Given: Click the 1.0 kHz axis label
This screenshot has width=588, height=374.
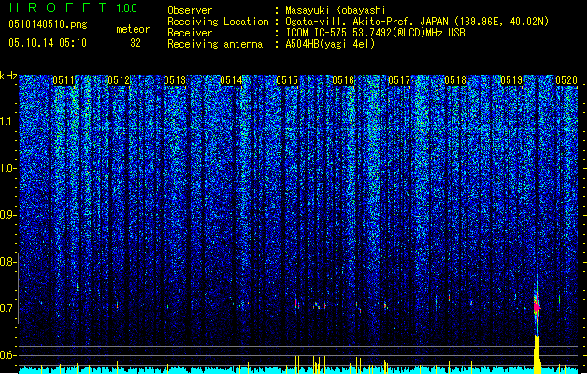Looking at the screenshot, I should coord(8,168).
